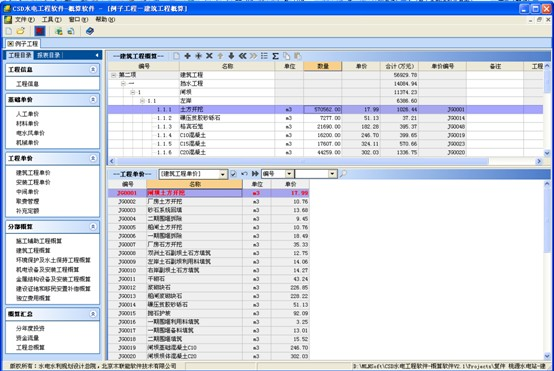Click the double left chevron promote icon
Screen dimensions: 554x371
(x=242, y=56)
